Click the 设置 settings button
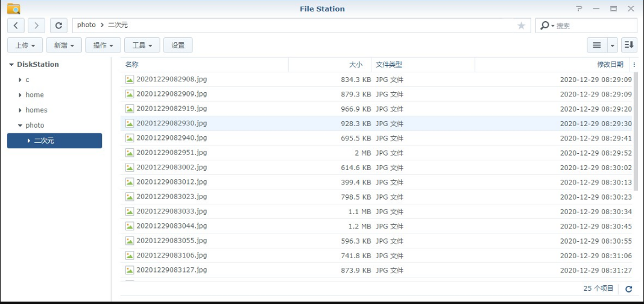 (178, 45)
